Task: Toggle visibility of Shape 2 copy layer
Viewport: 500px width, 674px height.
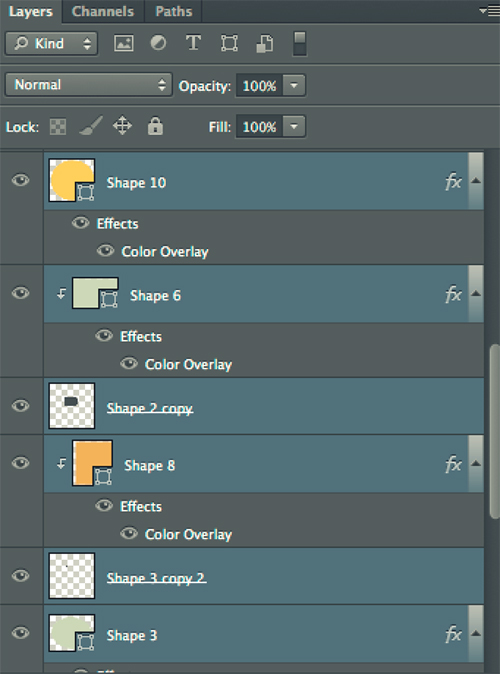Action: 21,406
